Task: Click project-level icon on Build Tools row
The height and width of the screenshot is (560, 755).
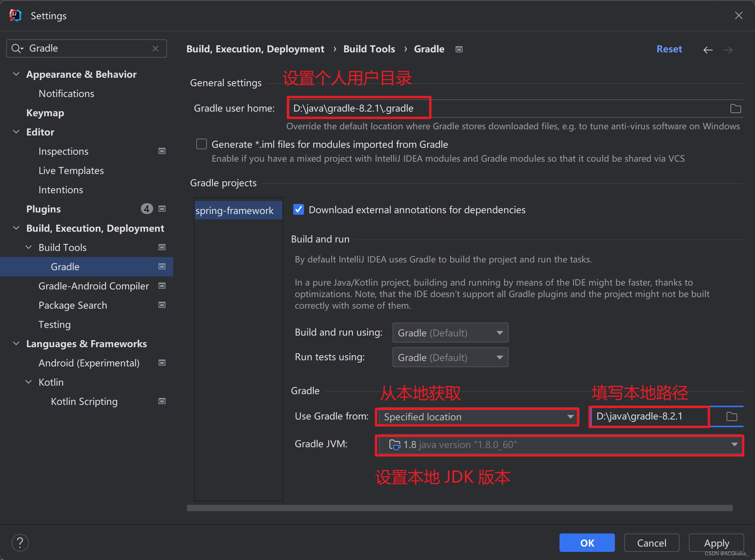Action: (162, 247)
